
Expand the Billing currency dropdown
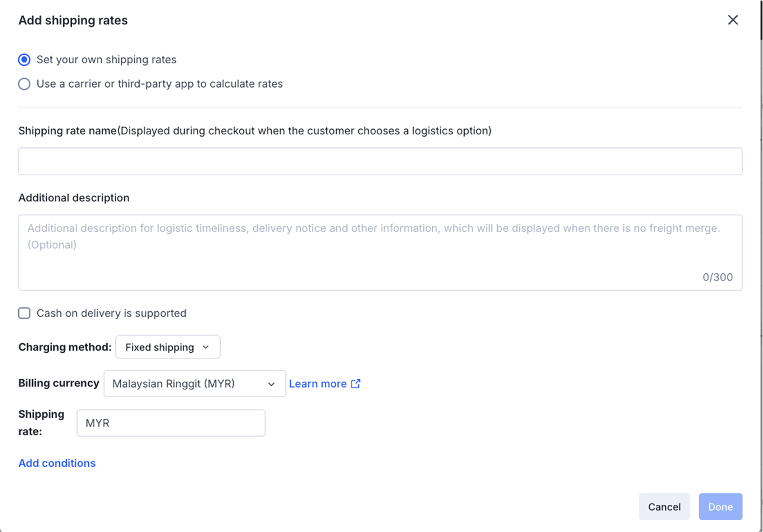[194, 384]
